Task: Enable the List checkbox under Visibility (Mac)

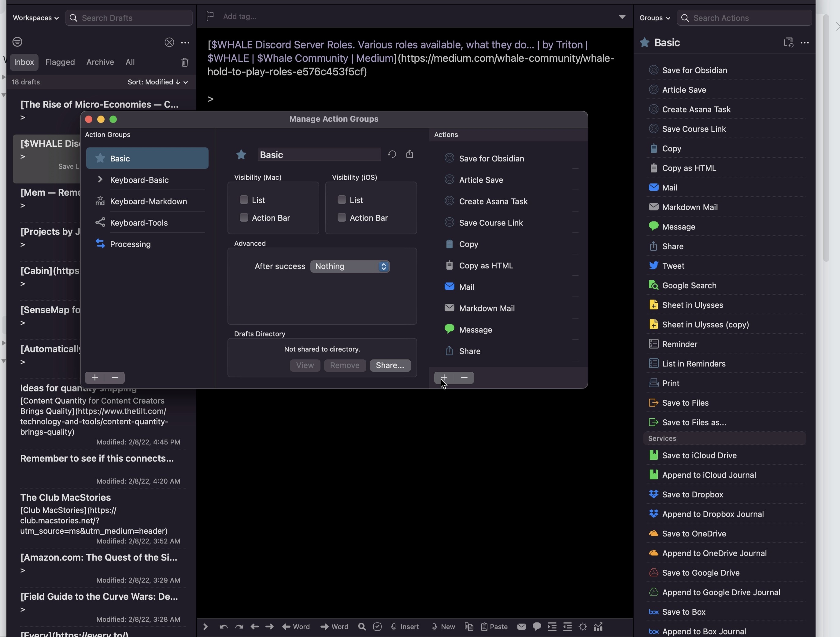Action: [x=244, y=200]
